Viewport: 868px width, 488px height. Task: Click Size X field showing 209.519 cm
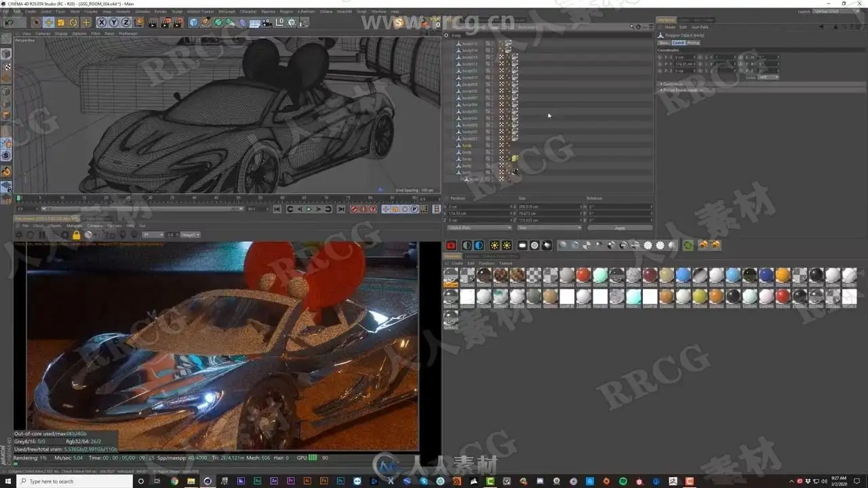[x=549, y=206]
